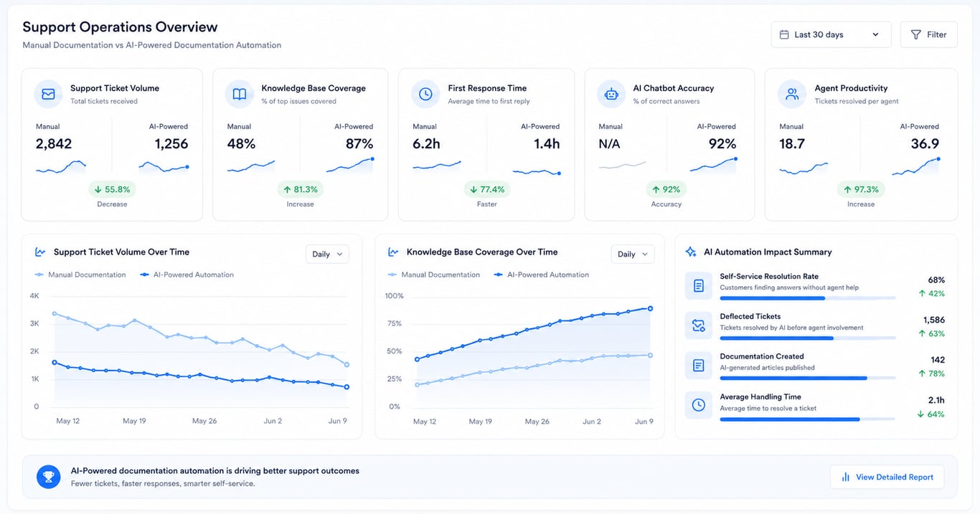Click the trophy icon in the bottom banner
Viewport: 980px width, 514px height.
coord(49,477)
